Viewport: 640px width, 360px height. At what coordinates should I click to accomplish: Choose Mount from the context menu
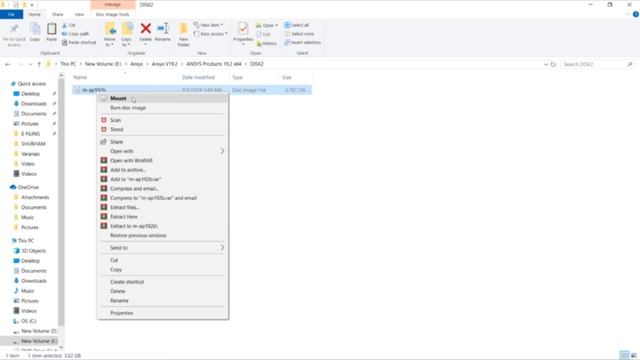coord(162,98)
